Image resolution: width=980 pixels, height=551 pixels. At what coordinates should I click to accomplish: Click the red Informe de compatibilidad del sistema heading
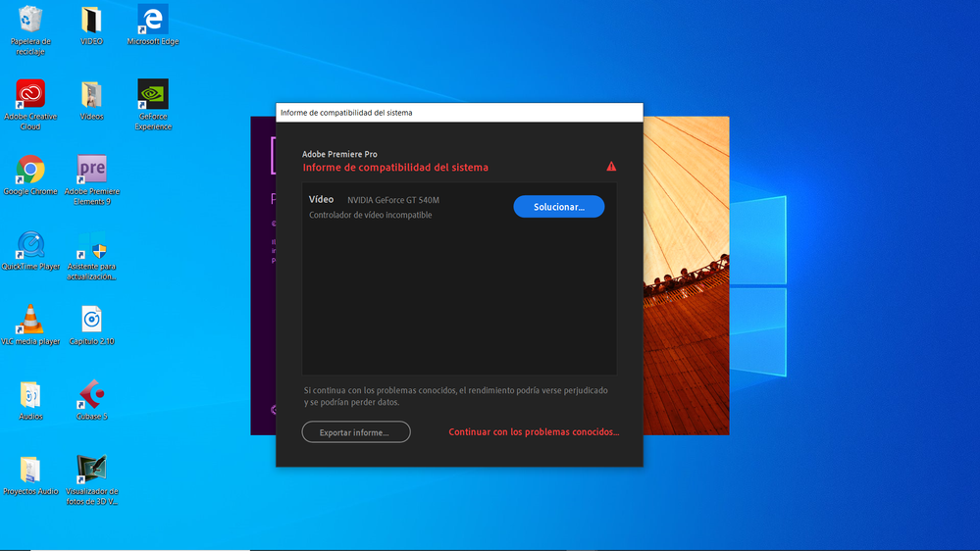(395, 168)
